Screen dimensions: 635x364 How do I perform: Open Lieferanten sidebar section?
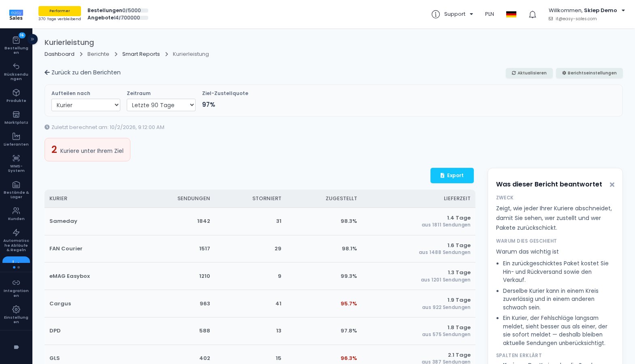(16, 140)
